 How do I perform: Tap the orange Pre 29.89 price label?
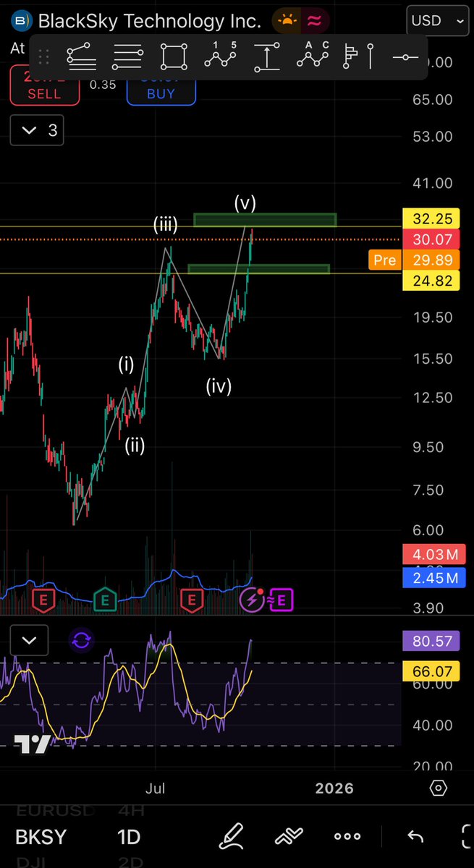(x=415, y=260)
